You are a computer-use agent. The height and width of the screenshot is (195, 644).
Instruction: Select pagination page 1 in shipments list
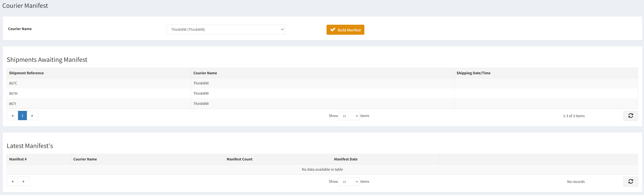22,115
